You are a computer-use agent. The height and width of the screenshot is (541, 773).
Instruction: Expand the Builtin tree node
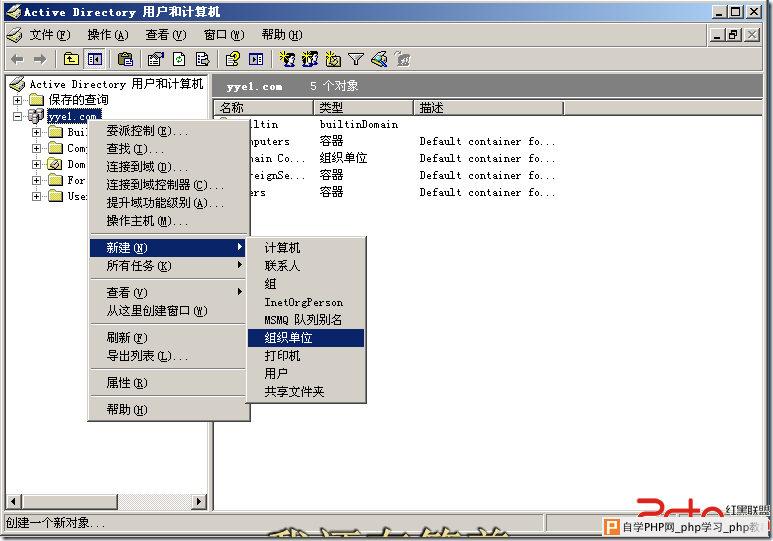tap(36, 132)
